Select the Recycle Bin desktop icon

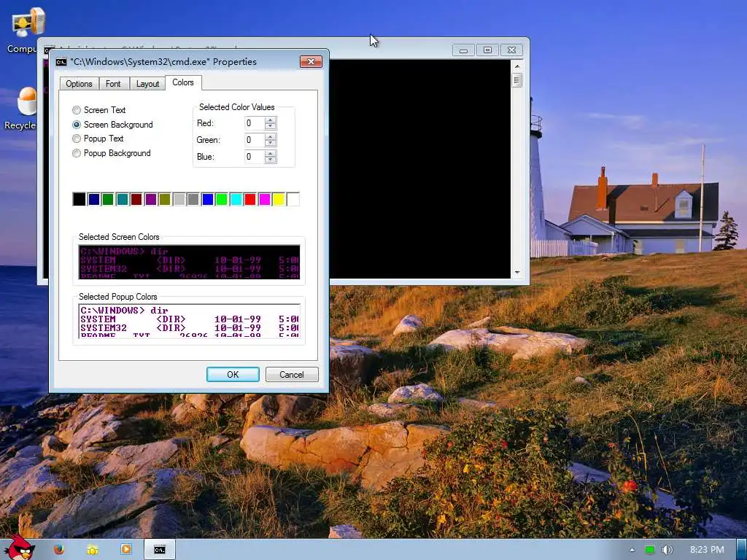pos(20,109)
